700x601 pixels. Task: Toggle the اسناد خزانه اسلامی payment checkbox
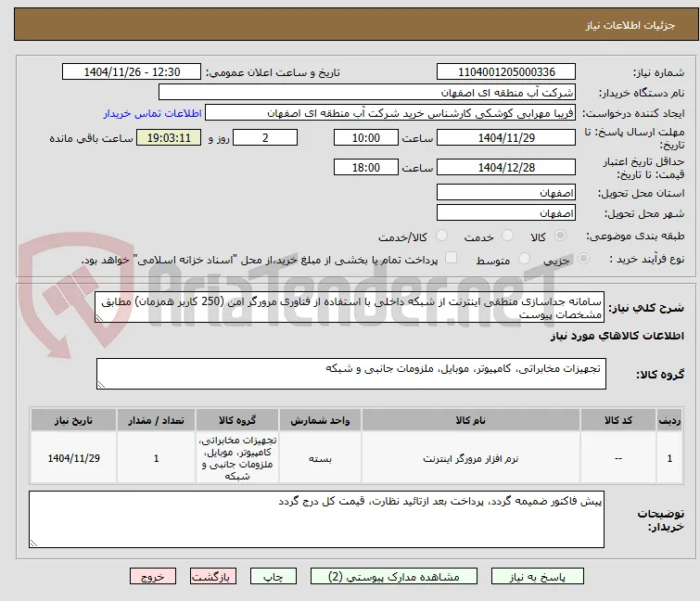tap(451, 258)
